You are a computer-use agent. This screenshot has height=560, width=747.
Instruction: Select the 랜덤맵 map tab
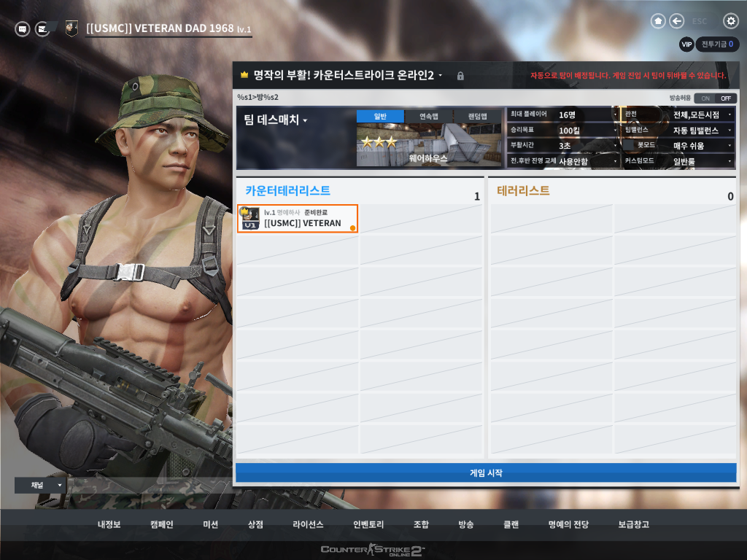coord(477,116)
